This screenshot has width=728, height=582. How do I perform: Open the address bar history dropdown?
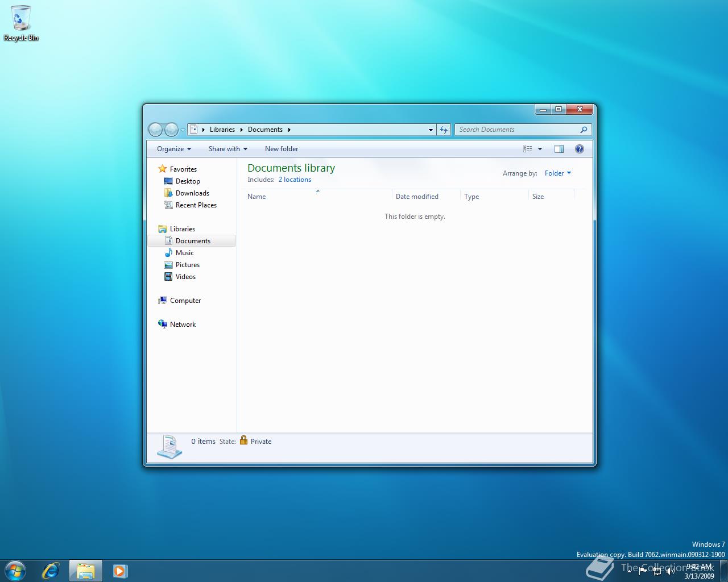click(431, 130)
